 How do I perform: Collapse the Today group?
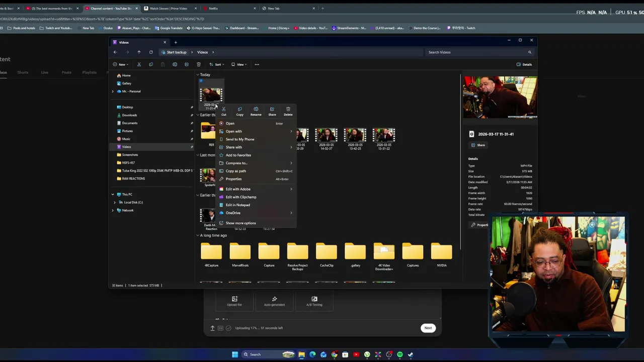(198, 75)
